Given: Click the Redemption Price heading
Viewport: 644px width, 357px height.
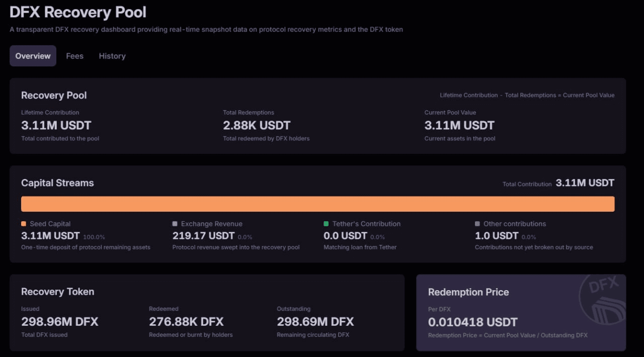Looking at the screenshot, I should [x=468, y=292].
